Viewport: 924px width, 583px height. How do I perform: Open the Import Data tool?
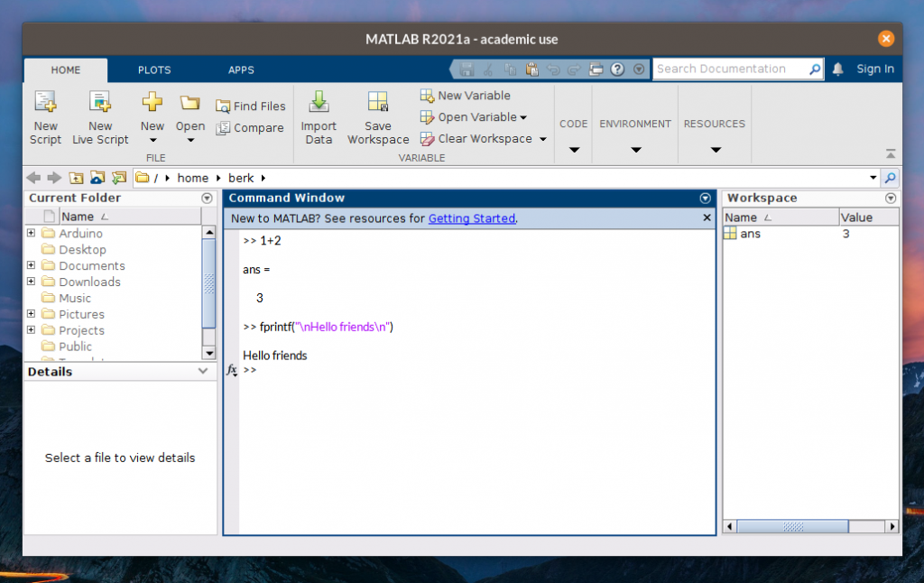pos(319,116)
